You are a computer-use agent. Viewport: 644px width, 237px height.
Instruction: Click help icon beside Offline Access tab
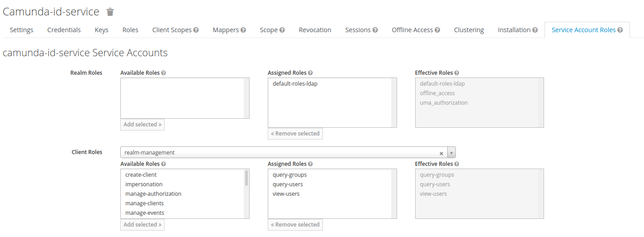point(437,30)
